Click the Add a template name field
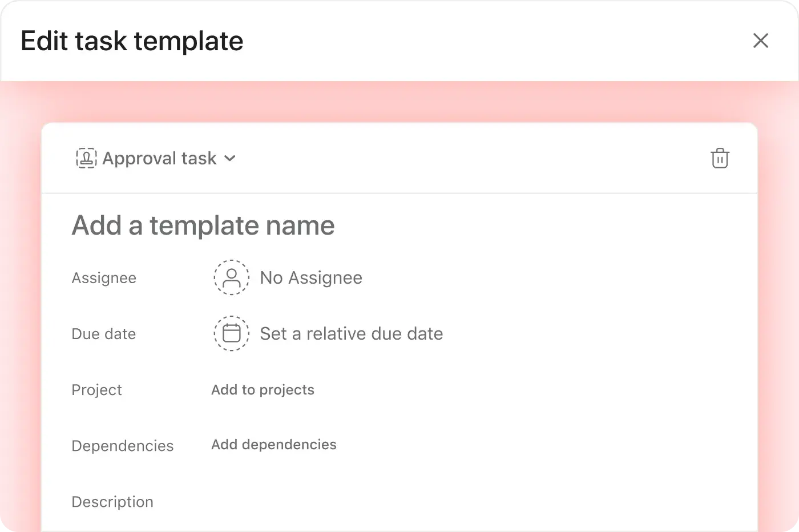 point(203,225)
